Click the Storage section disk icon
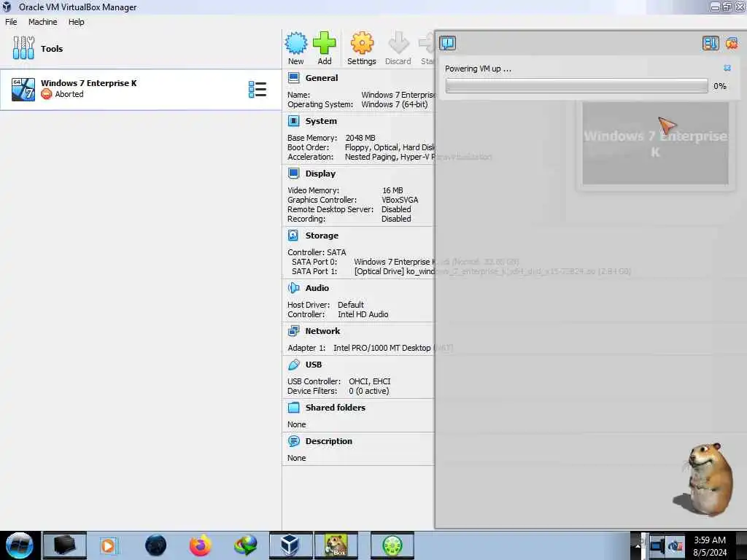747x560 pixels. (293, 236)
